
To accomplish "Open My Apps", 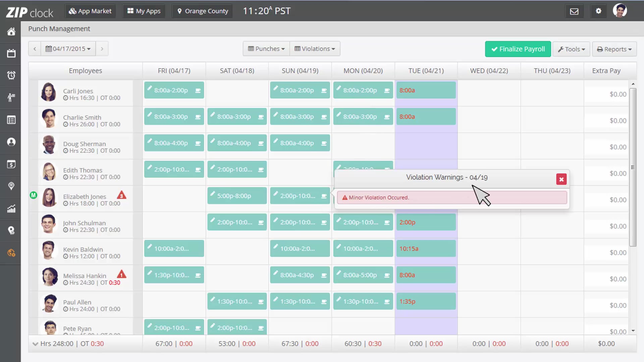I will [144, 11].
